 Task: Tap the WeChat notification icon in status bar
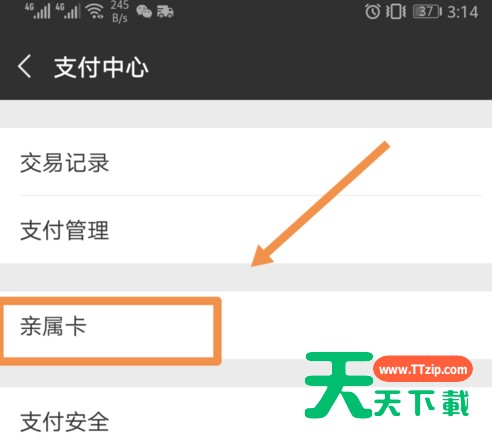click(144, 12)
